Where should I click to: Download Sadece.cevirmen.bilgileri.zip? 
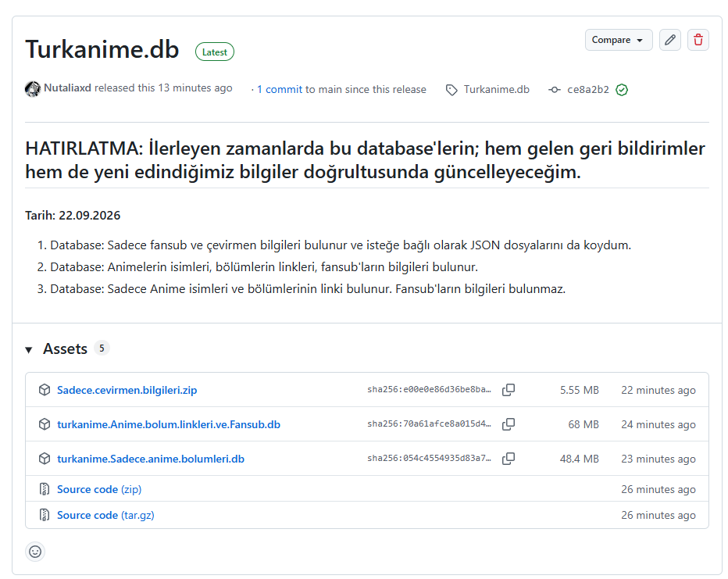pos(127,390)
